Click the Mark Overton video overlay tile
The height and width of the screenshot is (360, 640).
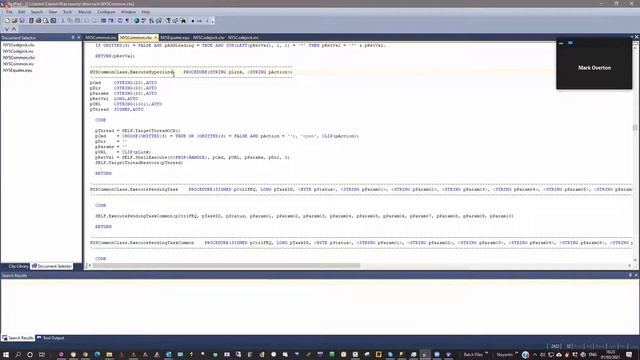click(594, 63)
